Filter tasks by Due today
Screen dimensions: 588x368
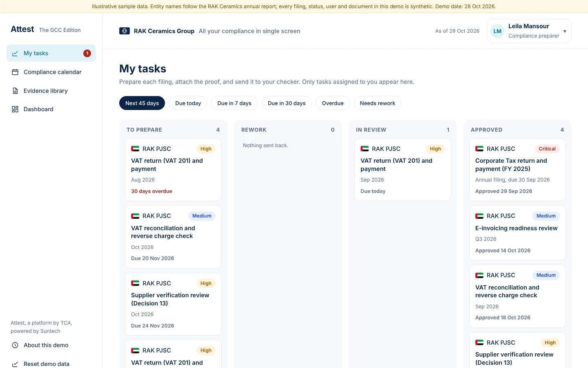coord(188,103)
